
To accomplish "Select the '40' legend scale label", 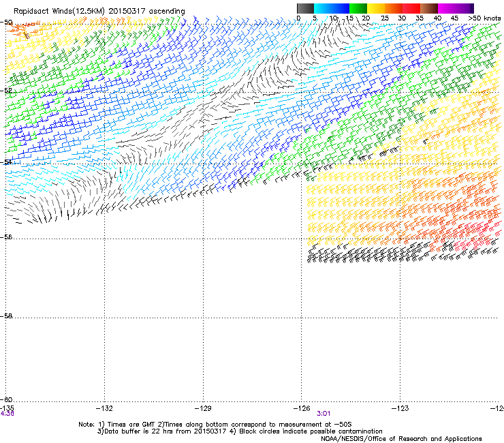I will (x=437, y=18).
